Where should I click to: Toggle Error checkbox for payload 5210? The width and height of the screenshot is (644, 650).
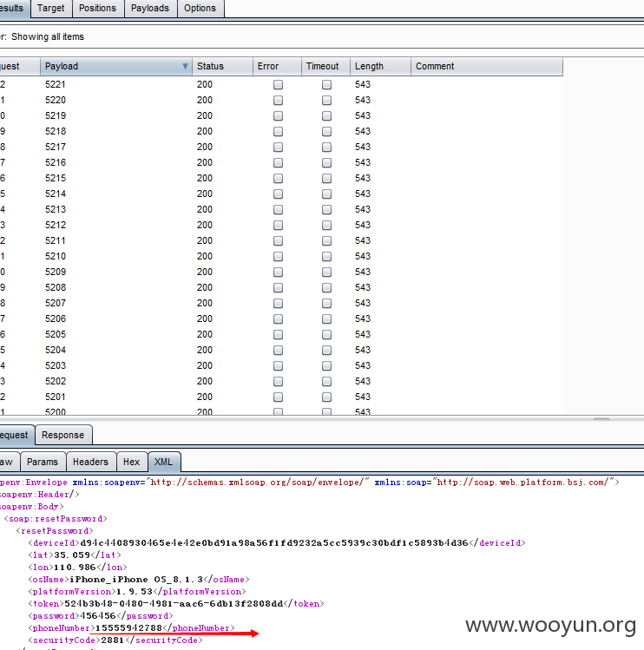click(x=279, y=256)
